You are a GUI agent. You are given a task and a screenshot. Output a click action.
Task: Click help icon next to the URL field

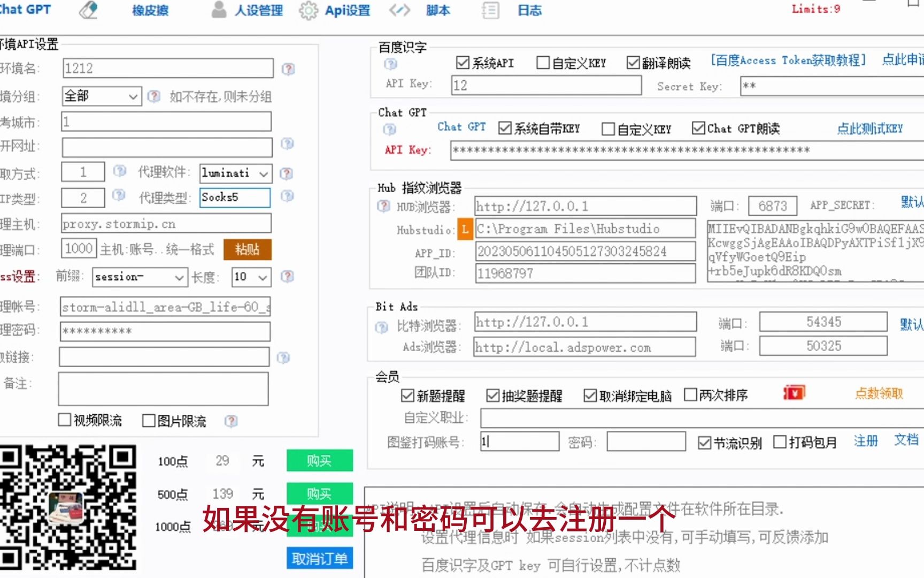287,144
